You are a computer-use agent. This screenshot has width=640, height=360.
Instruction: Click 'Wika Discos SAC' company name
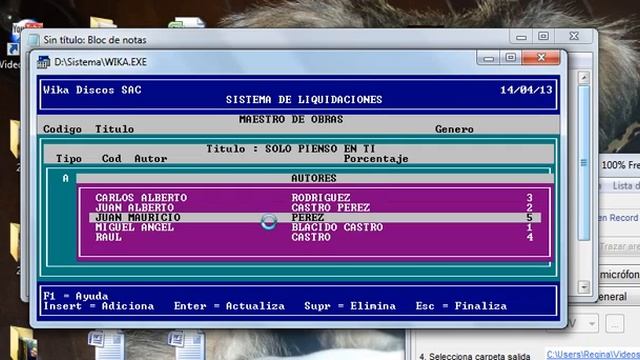tap(92, 90)
